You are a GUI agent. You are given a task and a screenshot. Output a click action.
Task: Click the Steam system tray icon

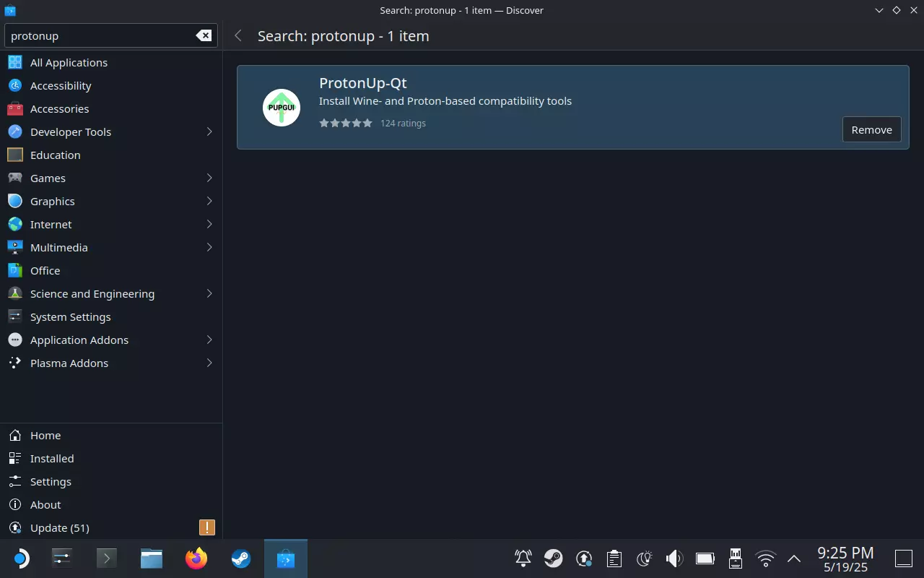[554, 558]
